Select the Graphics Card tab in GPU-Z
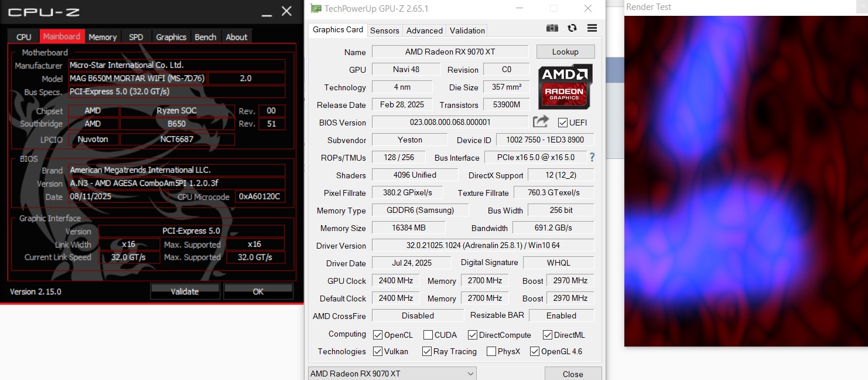 point(338,30)
